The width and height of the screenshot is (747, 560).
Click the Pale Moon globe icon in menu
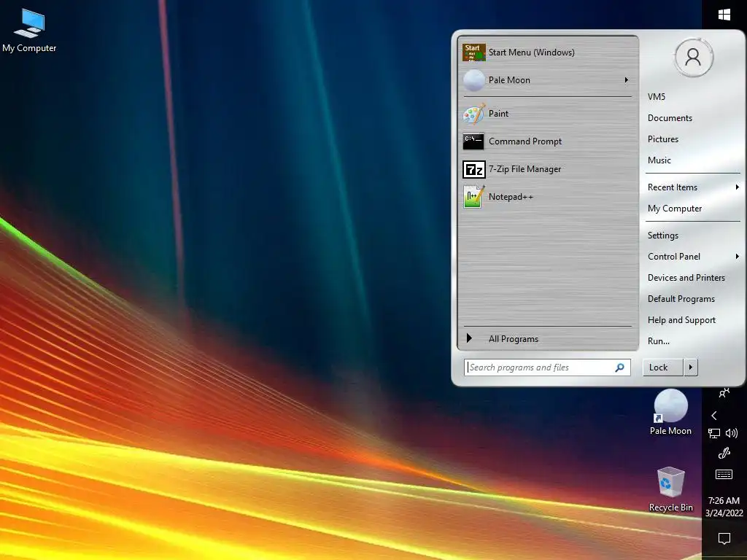click(473, 80)
